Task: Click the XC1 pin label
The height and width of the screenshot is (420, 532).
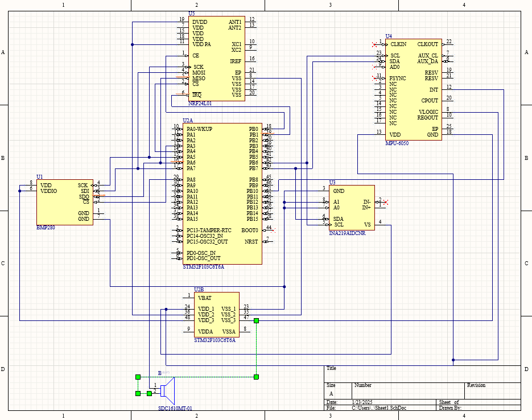Action: (x=237, y=44)
